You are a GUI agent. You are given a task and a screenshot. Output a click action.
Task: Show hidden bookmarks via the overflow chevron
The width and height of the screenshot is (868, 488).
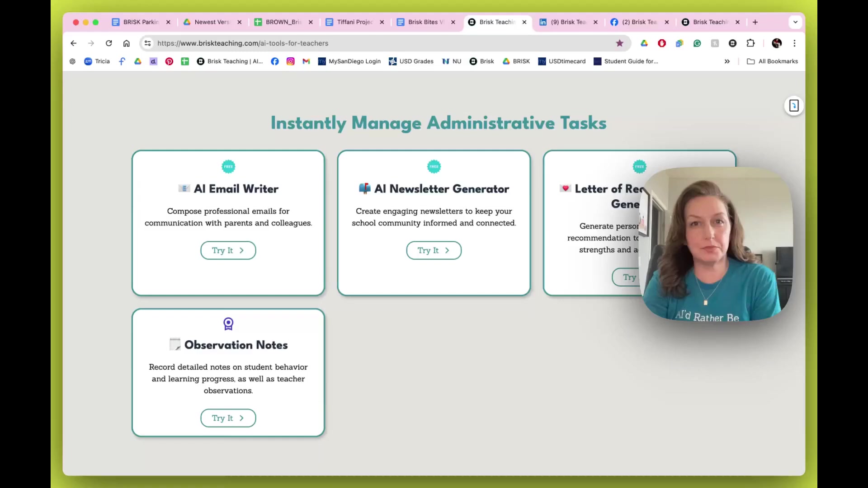click(x=727, y=61)
